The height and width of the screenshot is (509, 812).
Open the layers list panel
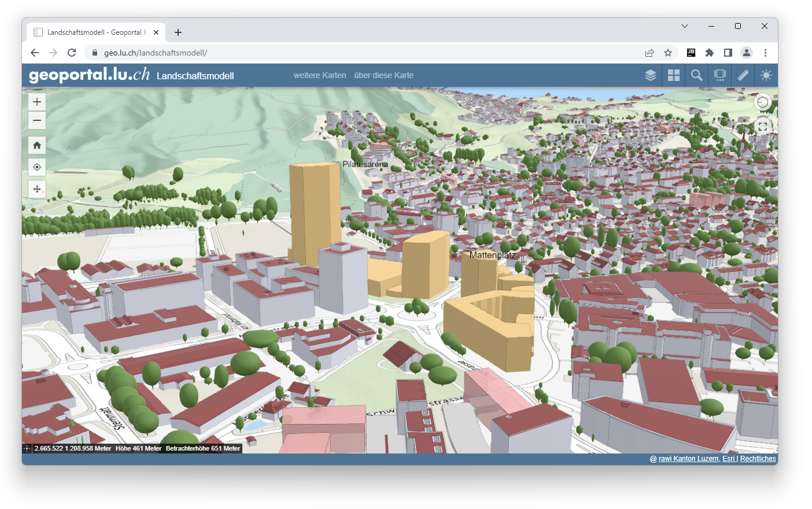click(651, 75)
